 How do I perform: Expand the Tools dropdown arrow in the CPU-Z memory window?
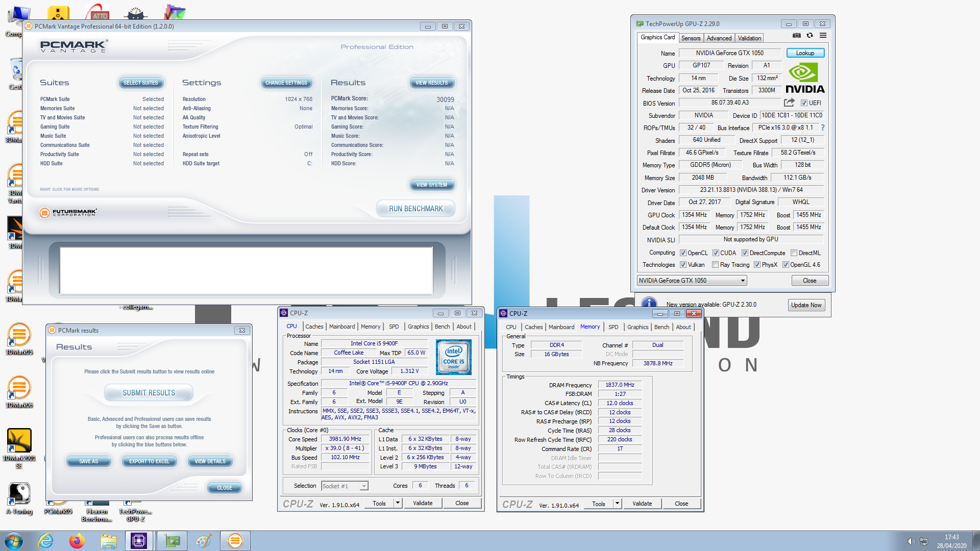(x=617, y=504)
